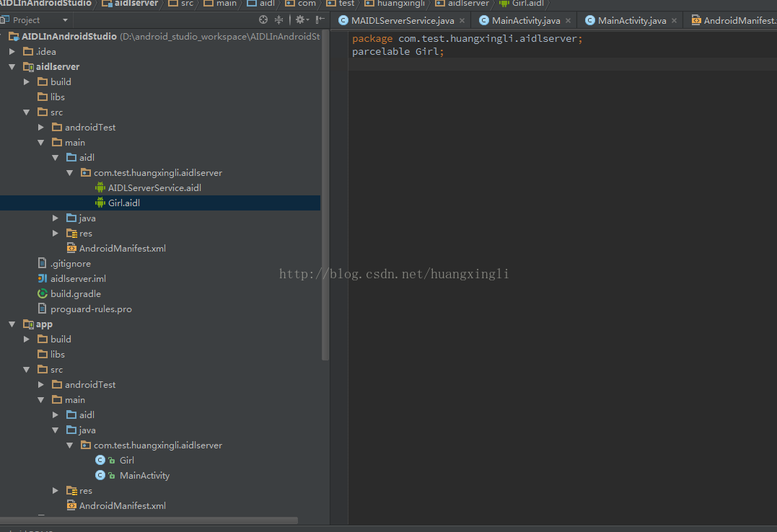Viewport: 777px width, 532px height.
Task: Open AIDLServerService.aidl file
Action: [154, 187]
